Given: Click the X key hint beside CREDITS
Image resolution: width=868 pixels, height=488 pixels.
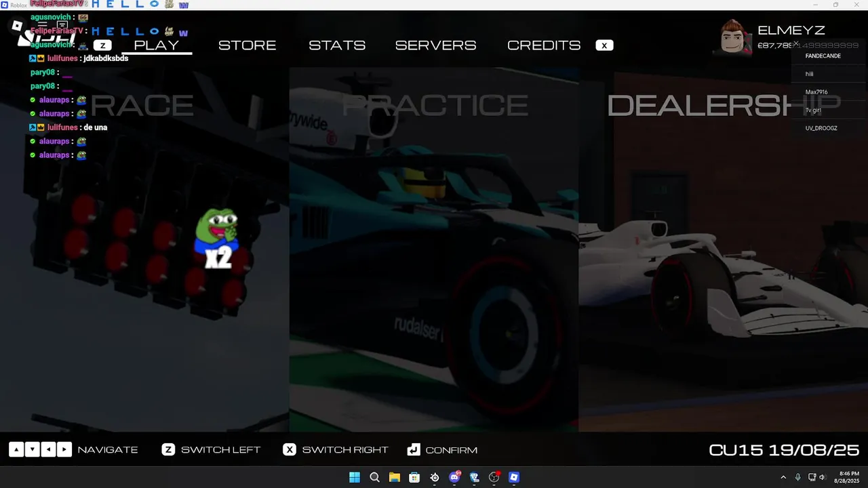Looking at the screenshot, I should pos(604,45).
